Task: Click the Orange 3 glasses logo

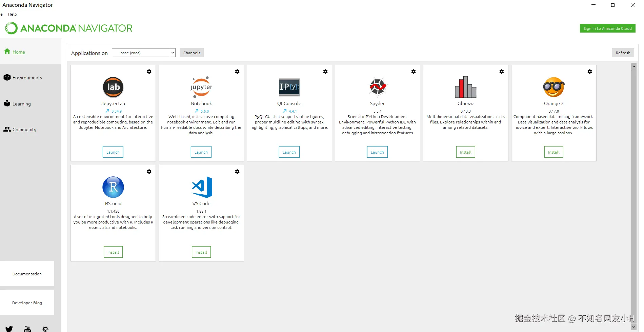Action: pos(554,87)
